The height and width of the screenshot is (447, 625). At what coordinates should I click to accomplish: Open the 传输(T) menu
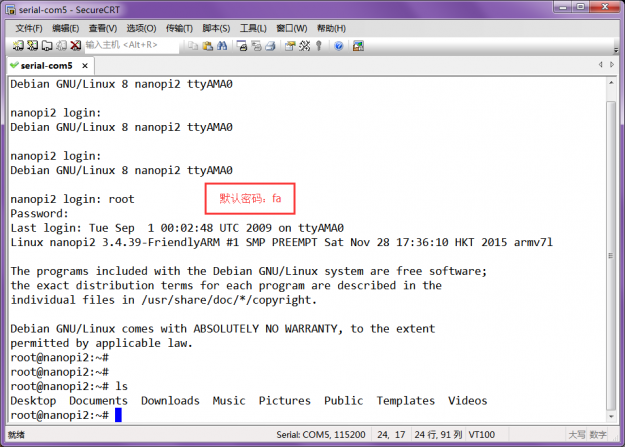179,28
